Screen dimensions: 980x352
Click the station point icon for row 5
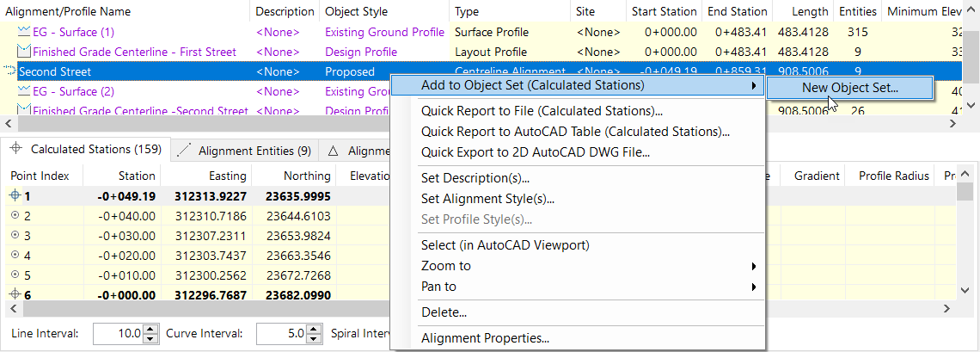[x=15, y=275]
